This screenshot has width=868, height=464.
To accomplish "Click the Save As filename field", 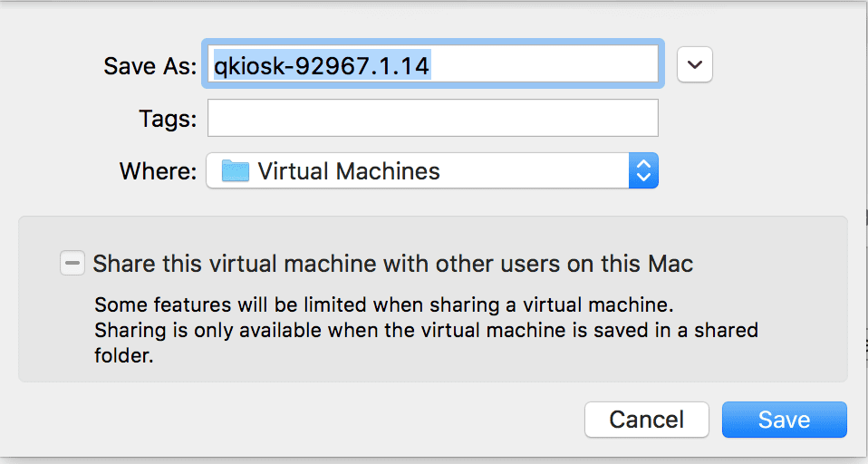I will [433, 65].
